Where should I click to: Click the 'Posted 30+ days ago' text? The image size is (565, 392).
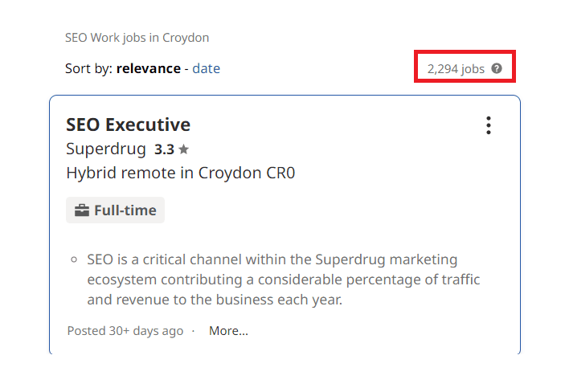tap(125, 331)
